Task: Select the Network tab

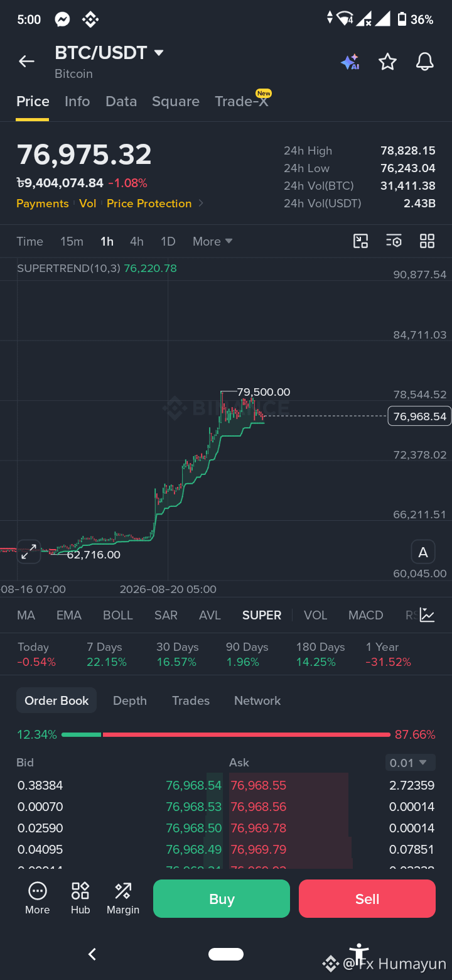Action: [x=257, y=700]
